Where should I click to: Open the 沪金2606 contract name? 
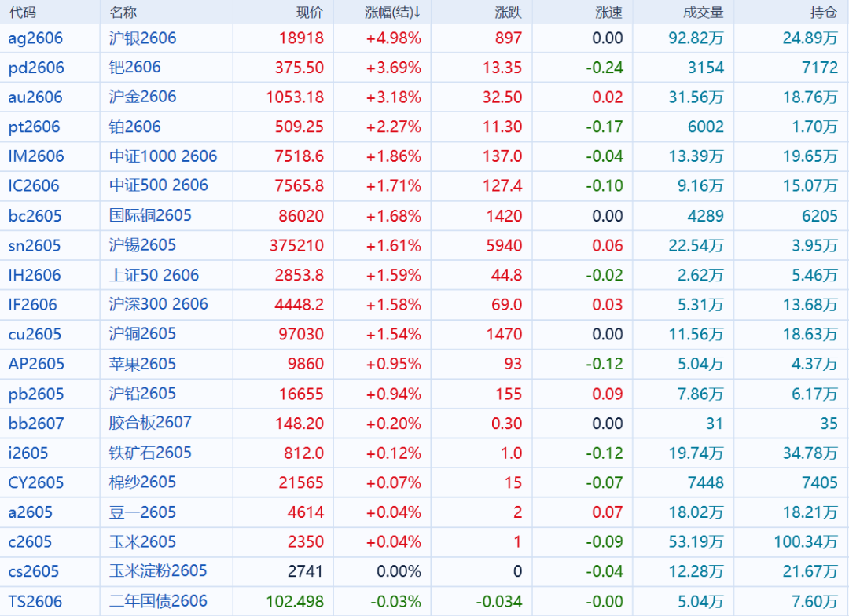click(142, 97)
